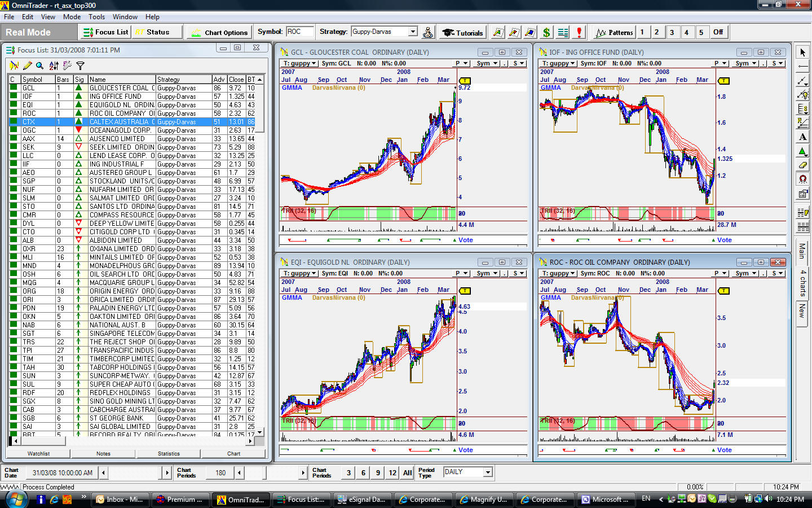812x508 pixels.
Task: Choose the trend line drawing tool
Action: (x=802, y=81)
